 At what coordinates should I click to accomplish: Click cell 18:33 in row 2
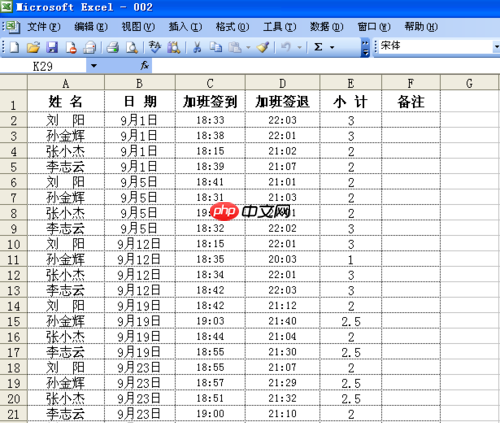pos(210,120)
